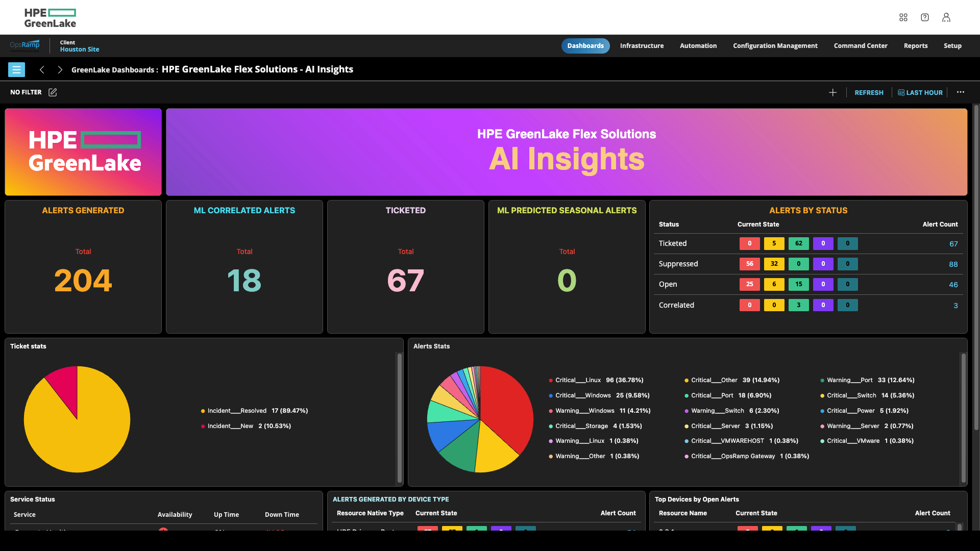980x551 pixels.
Task: Select the Dashboards tab
Action: pos(585,46)
